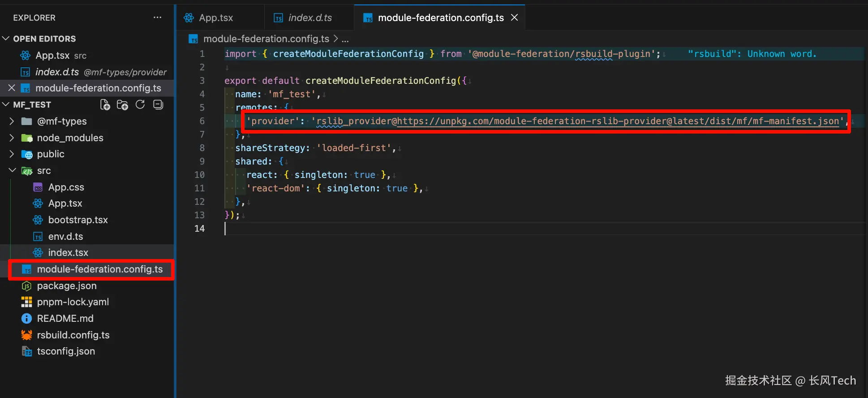Click 'react-dom' key on line 11
The width and height of the screenshot is (868, 398).
(275, 188)
